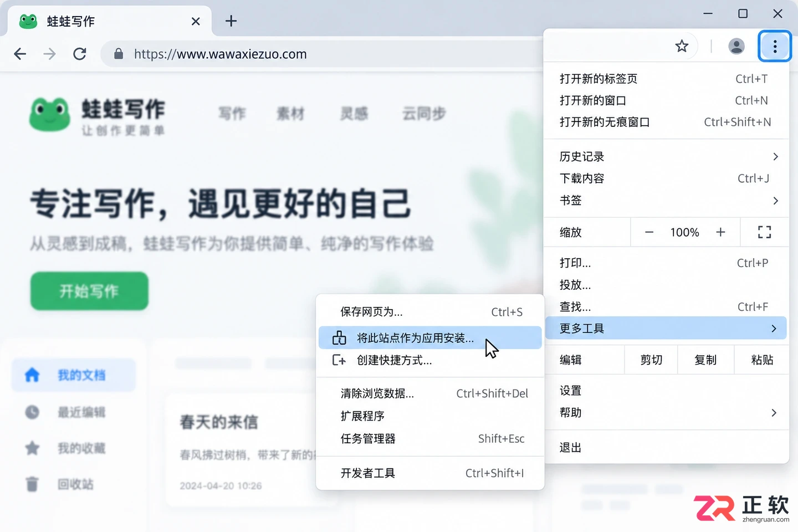Click the 复制 button in the edit row
The width and height of the screenshot is (798, 532).
(x=706, y=360)
